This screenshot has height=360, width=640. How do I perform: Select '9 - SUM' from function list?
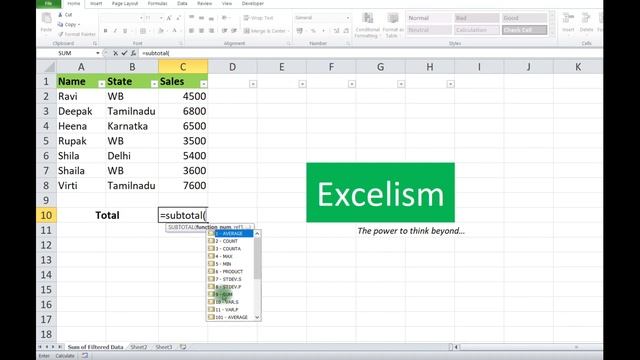(231, 294)
